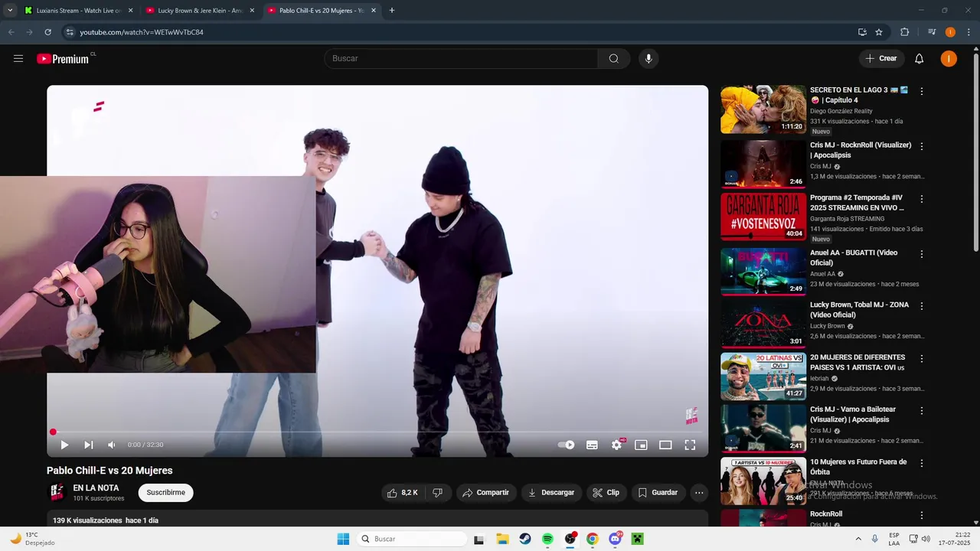
Task: Open Chrome extensions puzzle icon
Action: click(904, 32)
